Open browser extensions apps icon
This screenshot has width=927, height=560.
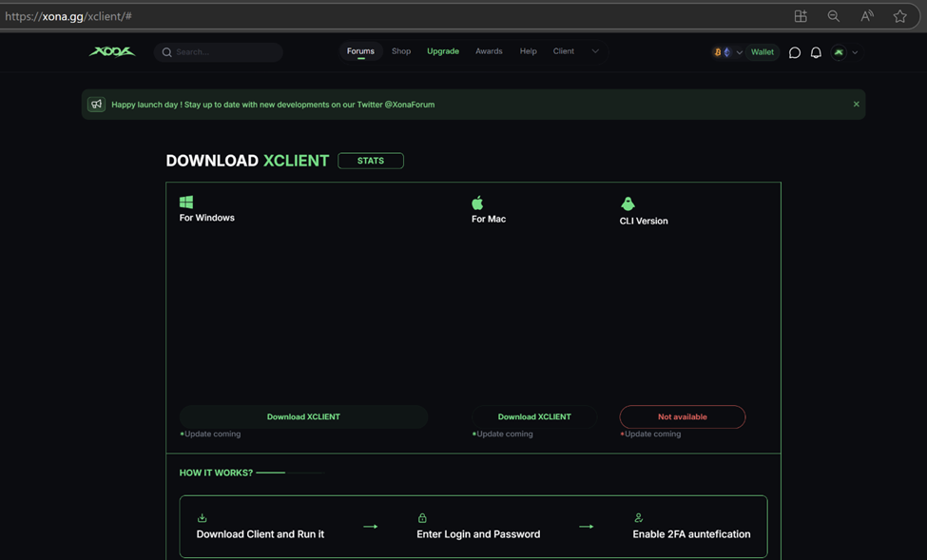point(801,16)
